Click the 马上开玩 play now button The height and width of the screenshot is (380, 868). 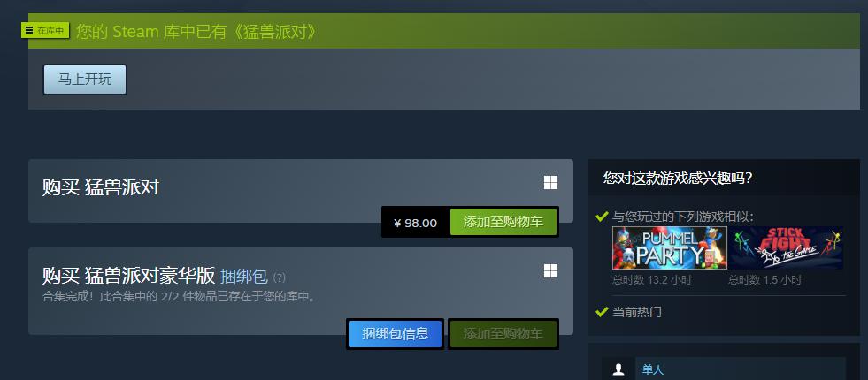(85, 80)
